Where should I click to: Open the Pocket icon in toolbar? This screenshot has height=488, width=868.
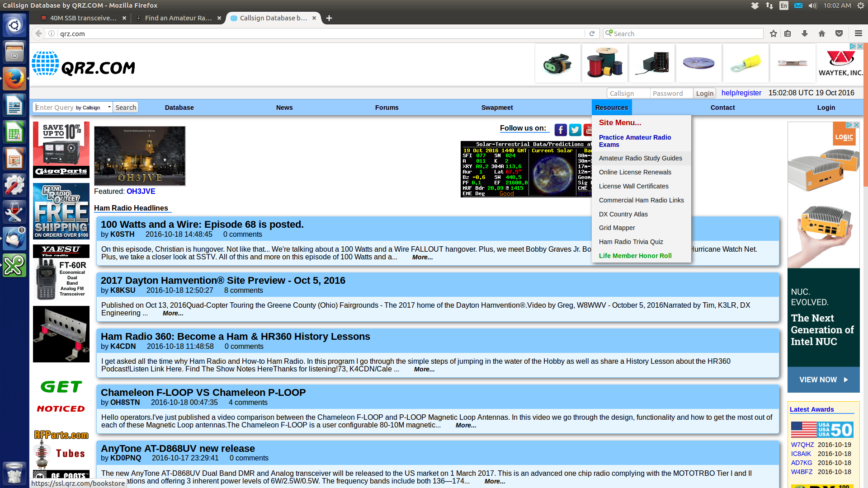pyautogui.click(x=839, y=33)
